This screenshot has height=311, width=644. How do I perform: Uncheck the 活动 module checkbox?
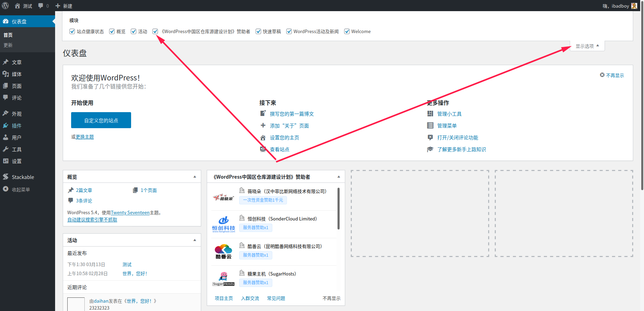click(x=134, y=31)
